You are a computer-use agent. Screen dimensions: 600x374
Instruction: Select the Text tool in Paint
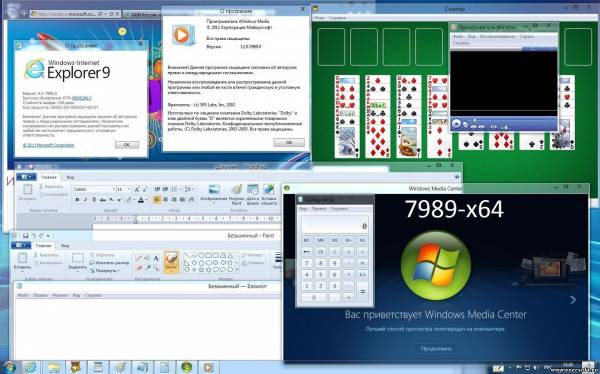156,258
